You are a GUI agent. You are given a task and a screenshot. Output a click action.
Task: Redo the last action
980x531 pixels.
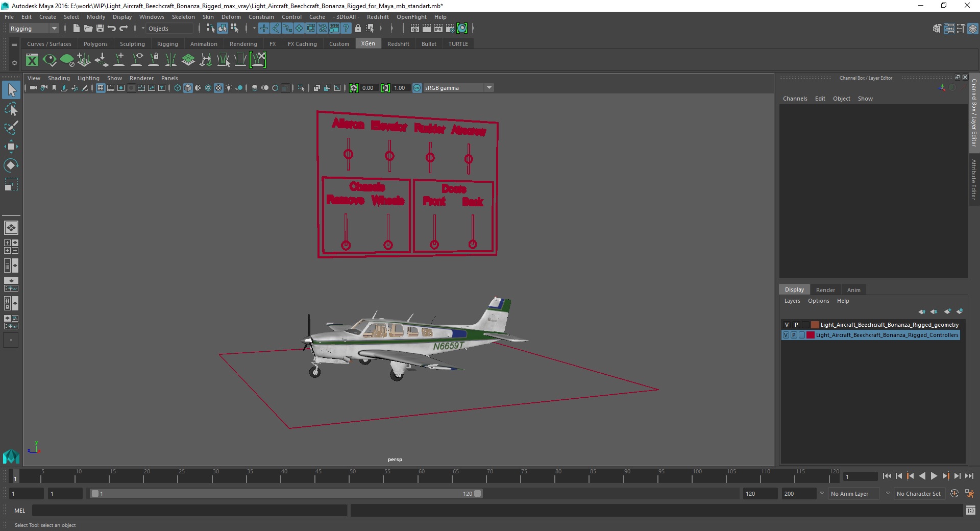pos(124,29)
